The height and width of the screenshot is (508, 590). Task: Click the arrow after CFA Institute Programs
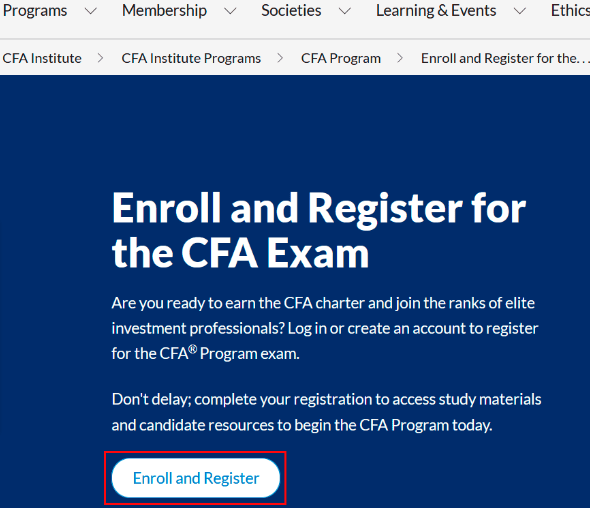pos(280,58)
